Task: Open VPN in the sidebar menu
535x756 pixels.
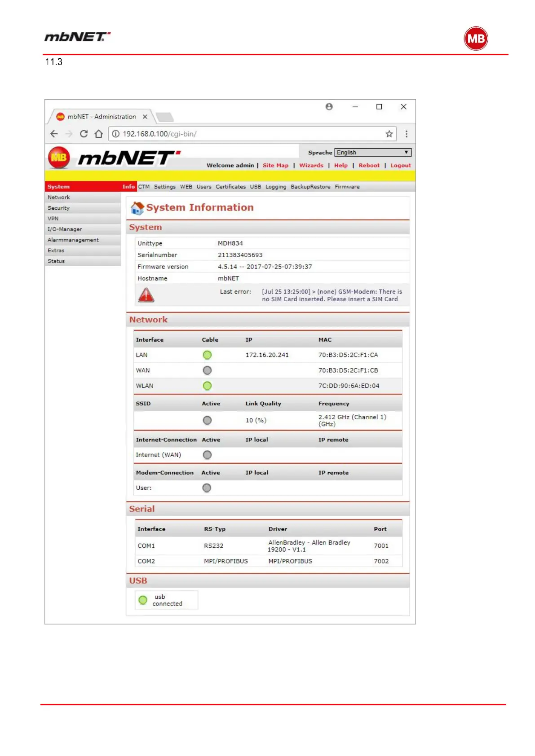Action: point(83,219)
